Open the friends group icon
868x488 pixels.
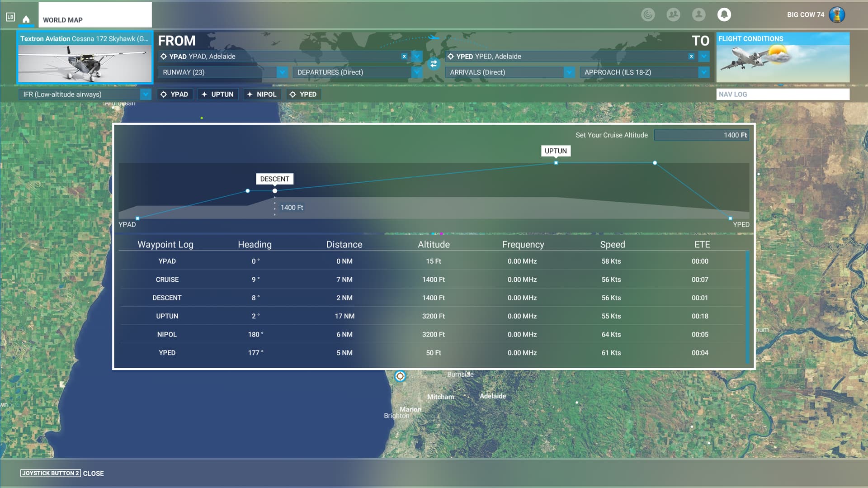point(673,14)
